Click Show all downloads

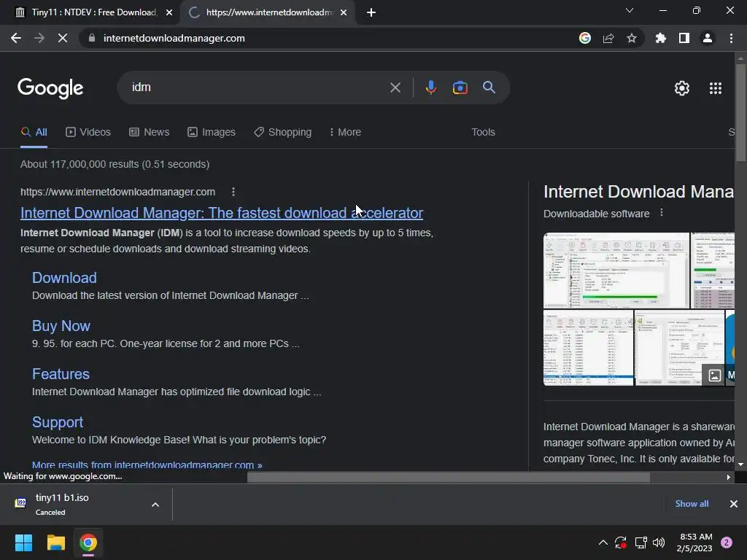(x=692, y=504)
